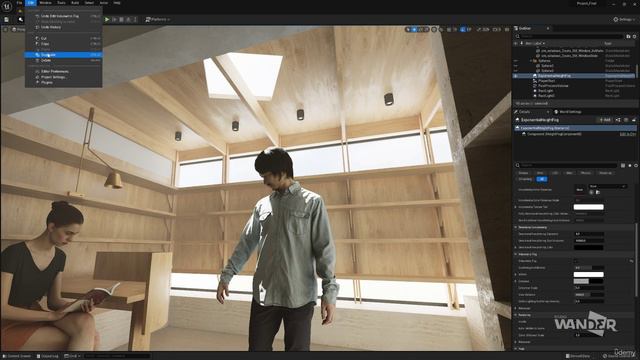Open the Platforms dropdown

click(x=158, y=19)
